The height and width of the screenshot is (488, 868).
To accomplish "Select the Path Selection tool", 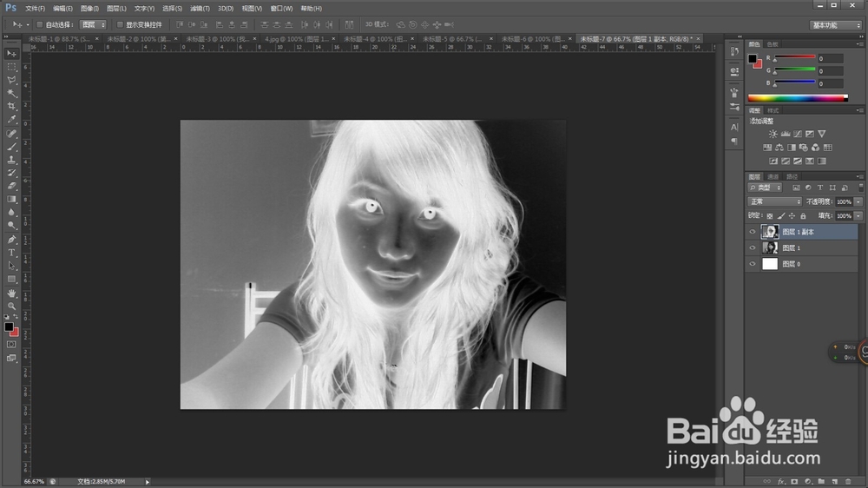I will (11, 266).
